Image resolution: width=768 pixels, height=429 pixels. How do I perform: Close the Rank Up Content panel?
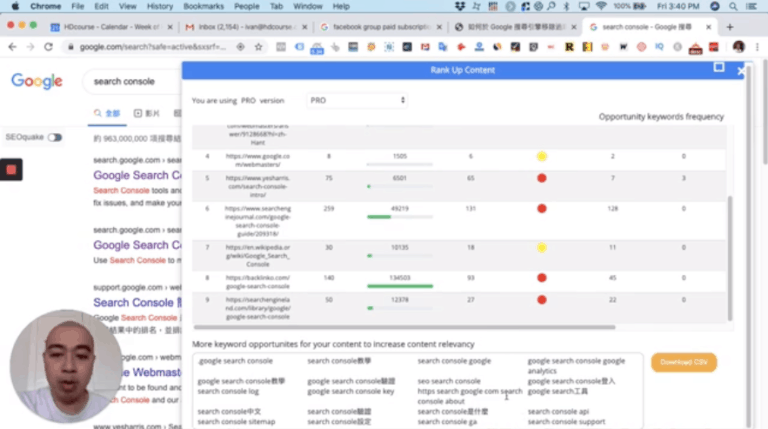pyautogui.click(x=741, y=71)
